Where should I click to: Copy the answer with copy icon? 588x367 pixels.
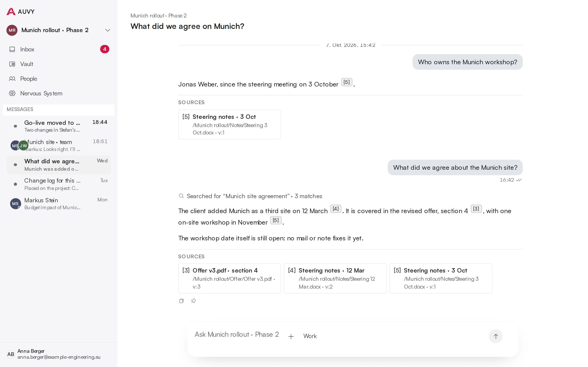click(x=181, y=301)
